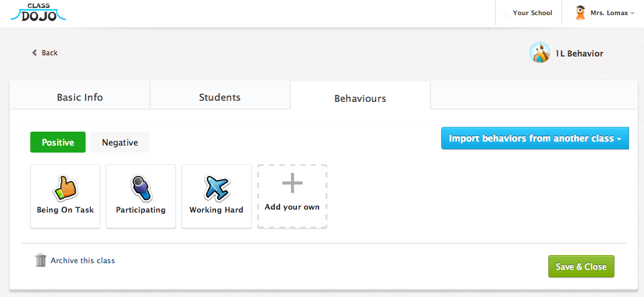
Task: Click the 1L Behavior class title
Action: pos(579,54)
